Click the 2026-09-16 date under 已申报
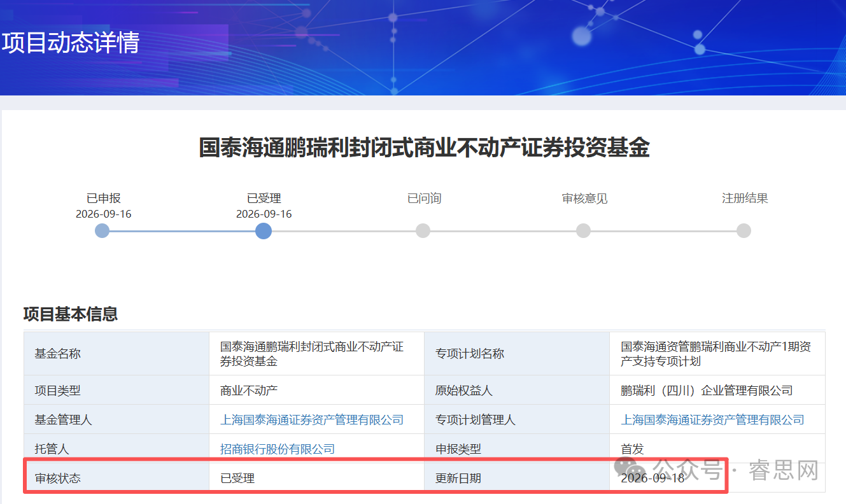Viewport: 846px width, 504px height. tap(104, 214)
